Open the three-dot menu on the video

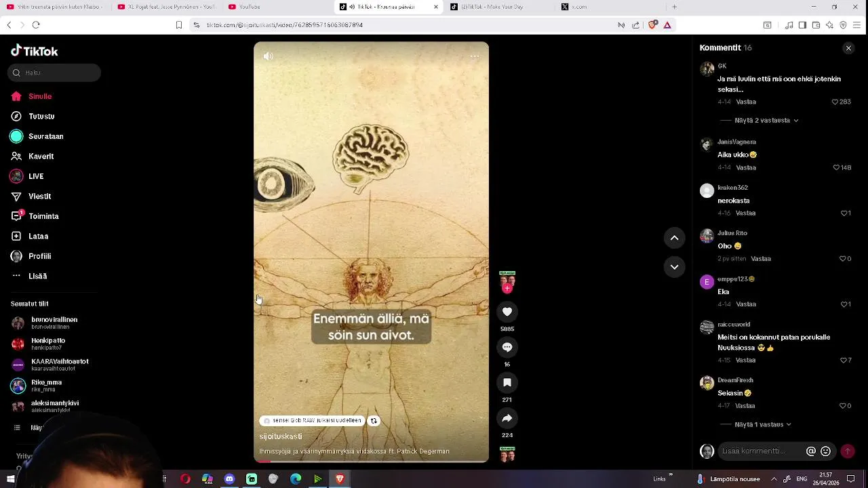pyautogui.click(x=475, y=56)
